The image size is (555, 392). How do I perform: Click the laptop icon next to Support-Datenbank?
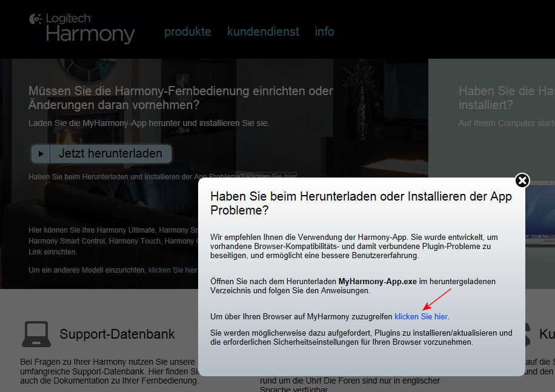pos(36,334)
